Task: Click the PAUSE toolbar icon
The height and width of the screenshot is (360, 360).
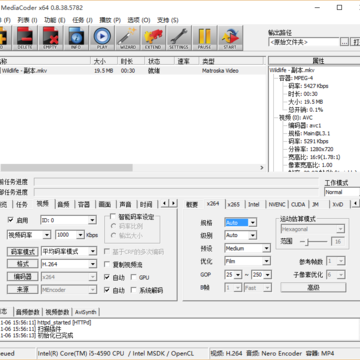Action: (204, 38)
